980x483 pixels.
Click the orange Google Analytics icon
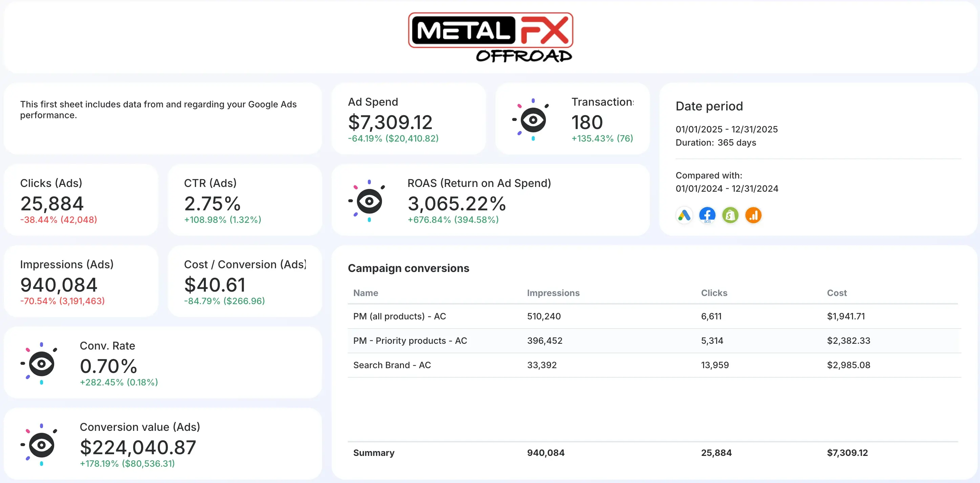tap(753, 215)
